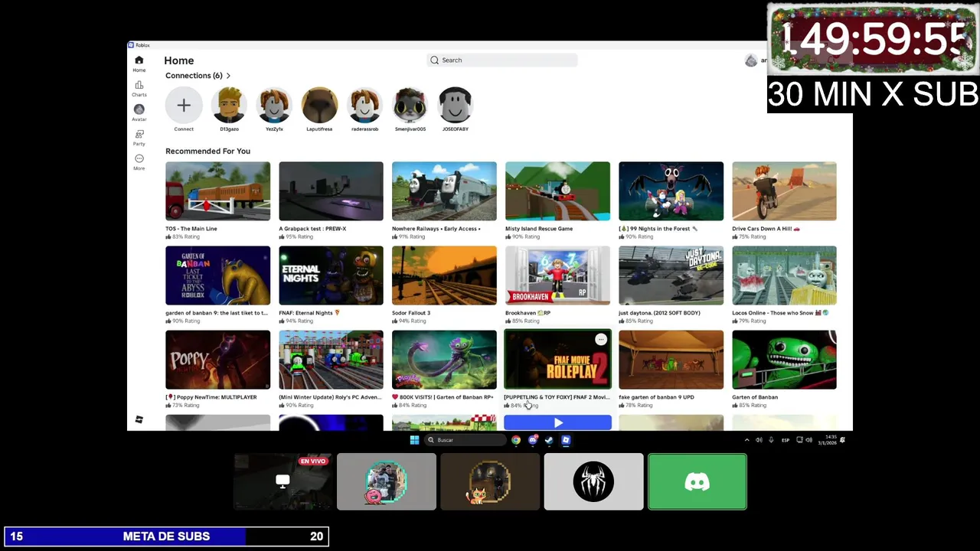Screen dimensions: 980x551
Task: Open the notification bell in taskbar
Action: click(x=842, y=440)
